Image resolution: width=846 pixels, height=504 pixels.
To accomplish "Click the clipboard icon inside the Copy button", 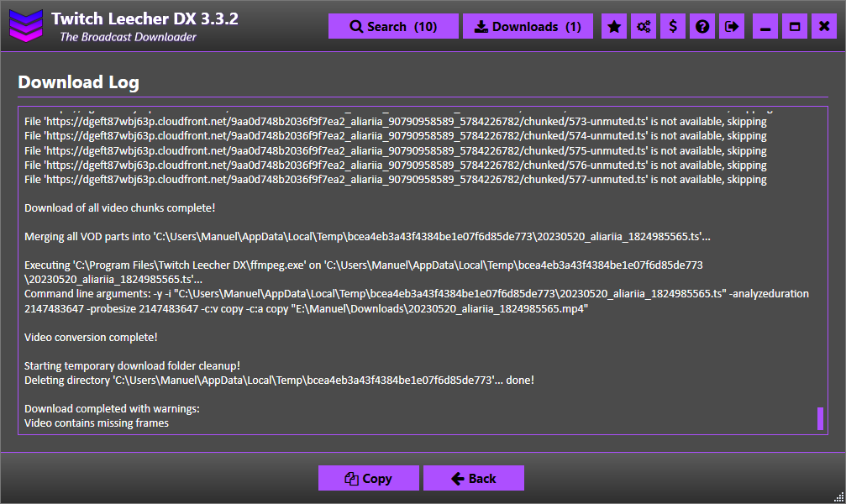I will (353, 478).
